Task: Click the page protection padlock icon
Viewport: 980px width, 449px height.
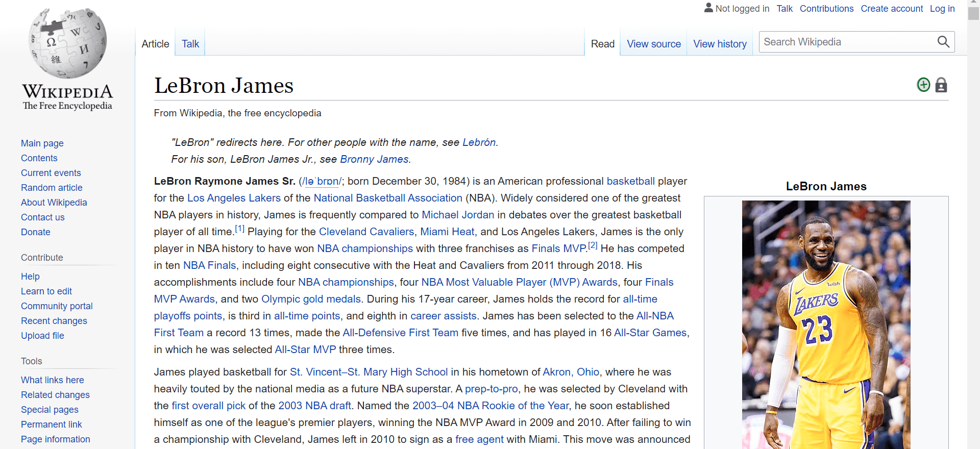Action: pos(941,85)
